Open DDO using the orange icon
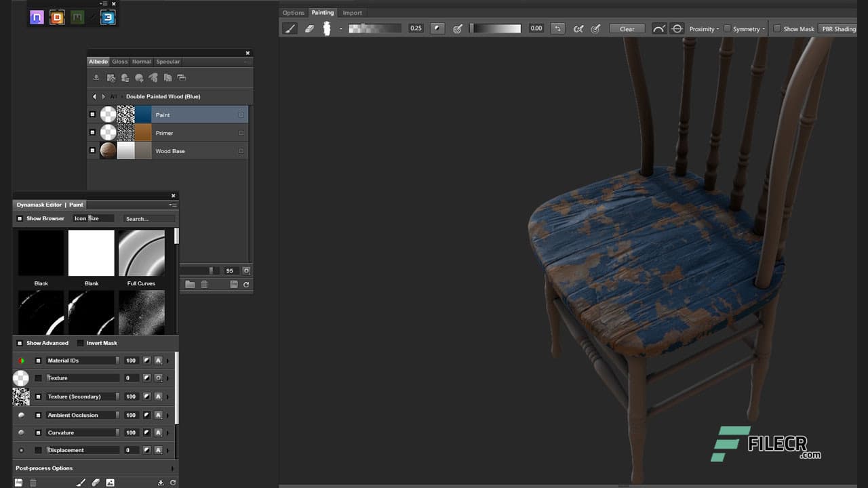868x488 pixels. click(57, 17)
